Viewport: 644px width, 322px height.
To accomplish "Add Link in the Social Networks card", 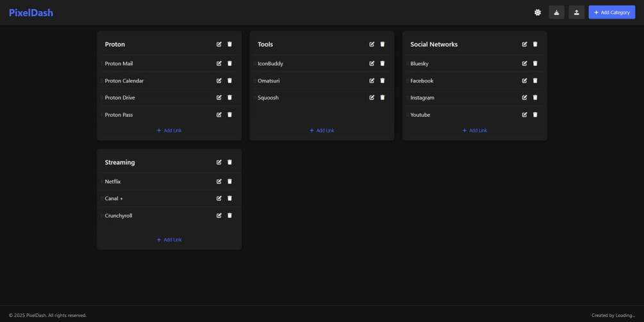I will (475, 131).
